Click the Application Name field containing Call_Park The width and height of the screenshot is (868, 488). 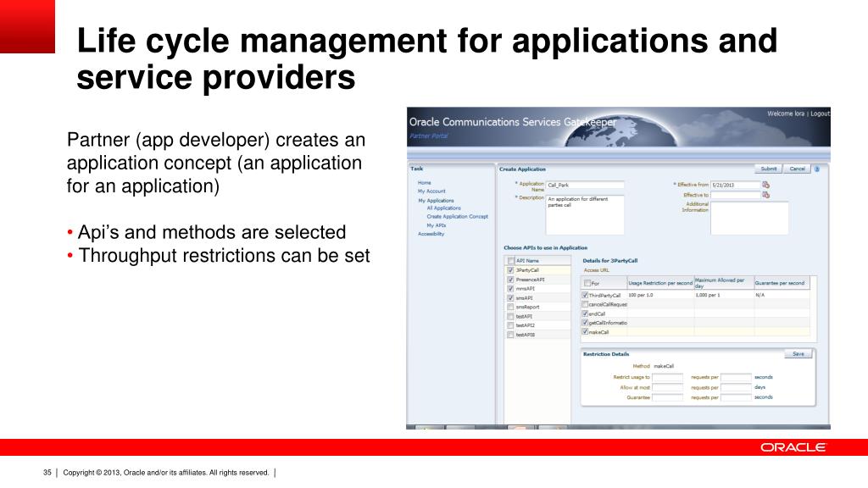tap(585, 185)
